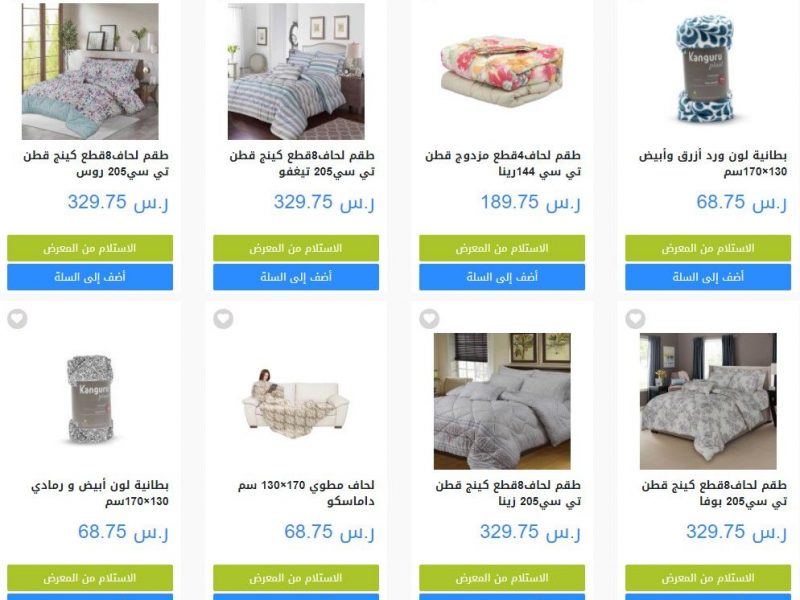800x600 pixels.
Task: Add blue and white blanket to cart
Action: tap(708, 277)
